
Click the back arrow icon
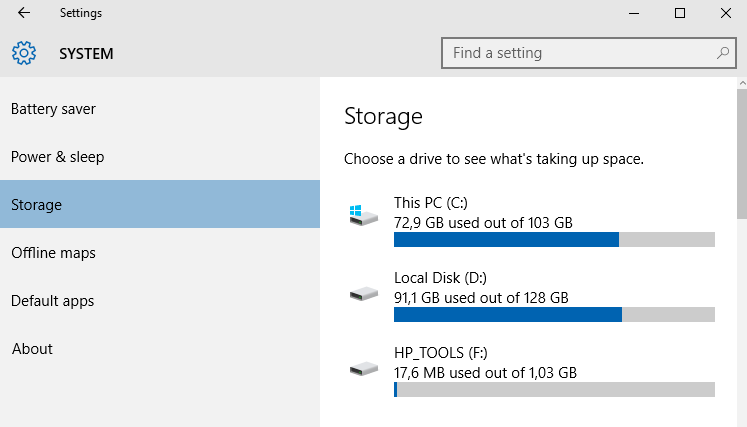(x=24, y=13)
